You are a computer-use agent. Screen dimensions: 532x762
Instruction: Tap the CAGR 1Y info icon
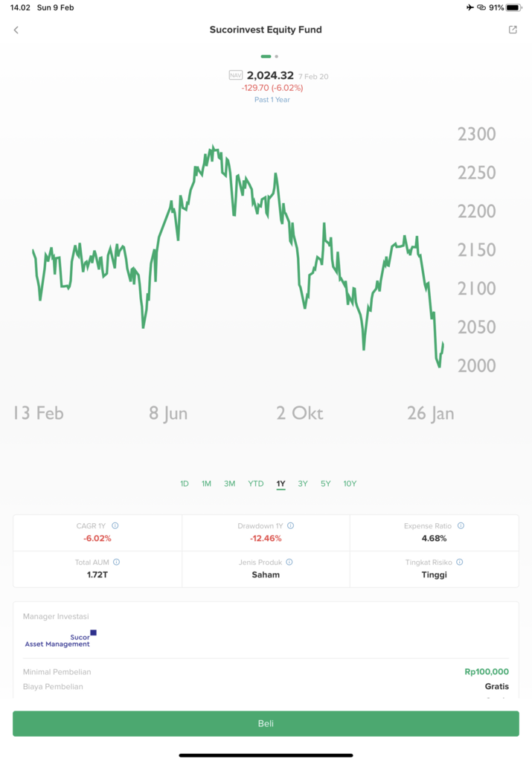115,525
